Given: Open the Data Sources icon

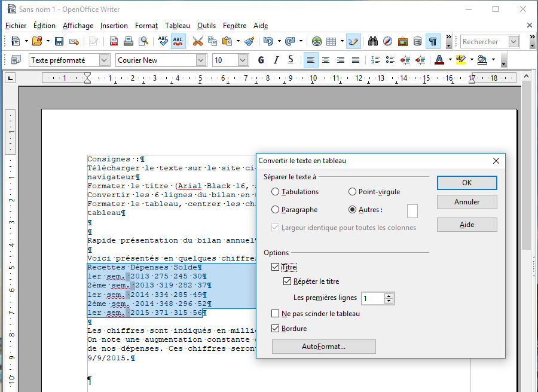Looking at the screenshot, I should pos(417,41).
